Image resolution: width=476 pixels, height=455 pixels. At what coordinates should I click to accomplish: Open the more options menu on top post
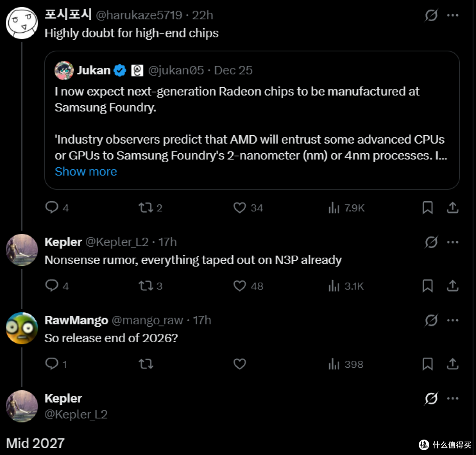pos(453,15)
